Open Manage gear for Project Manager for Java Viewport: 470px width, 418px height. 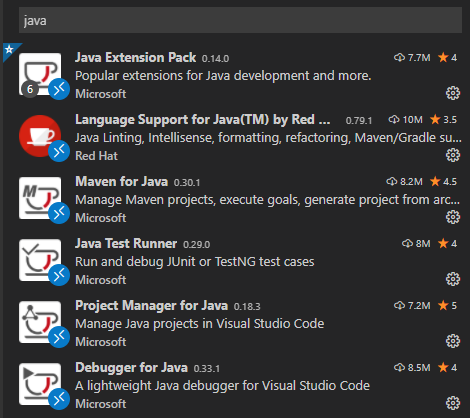453,341
